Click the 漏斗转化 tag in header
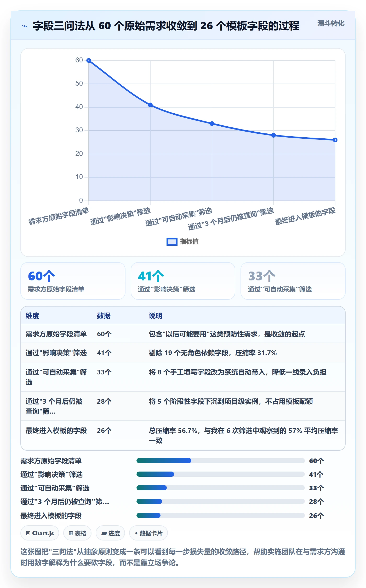366x588 pixels. 331,23
